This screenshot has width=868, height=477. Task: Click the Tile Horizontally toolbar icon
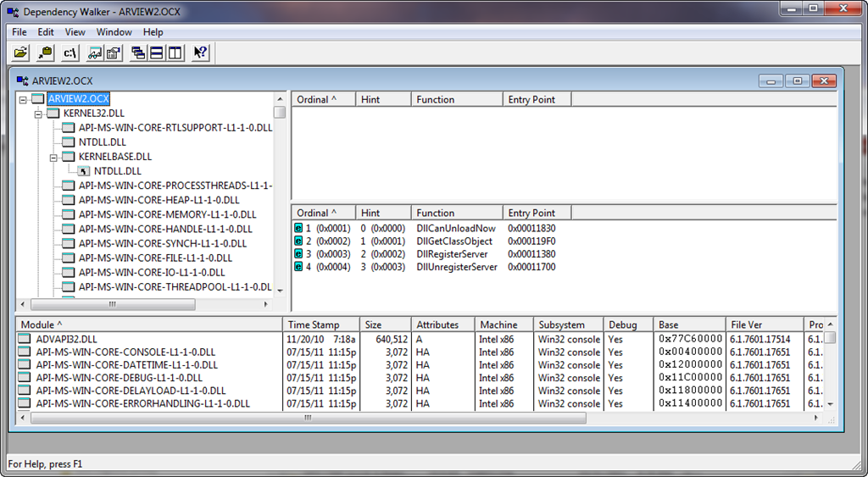click(157, 53)
